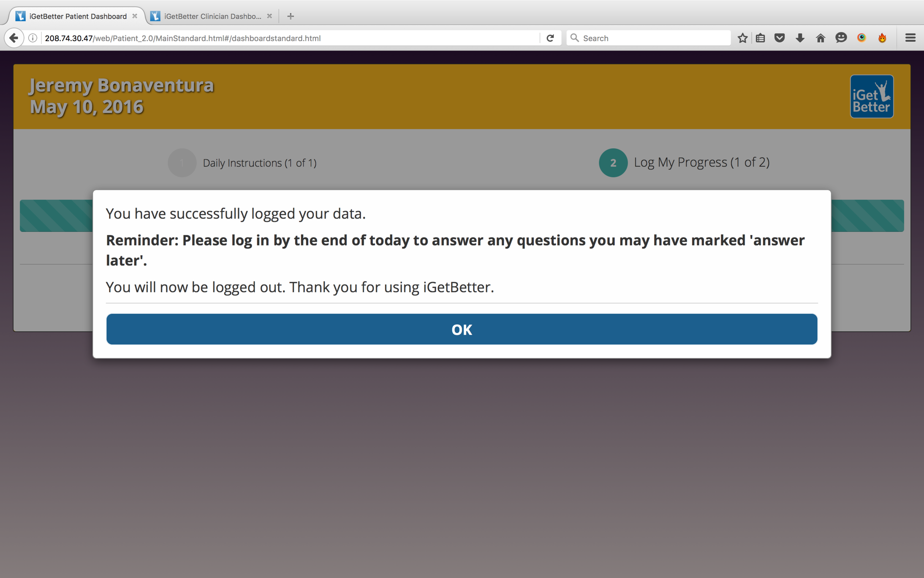
Task: Select step 2 Log My Progress circle
Action: (x=613, y=163)
